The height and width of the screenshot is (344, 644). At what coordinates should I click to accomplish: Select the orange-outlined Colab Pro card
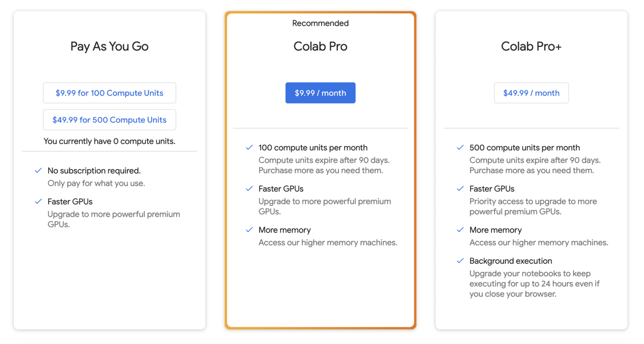(320, 287)
